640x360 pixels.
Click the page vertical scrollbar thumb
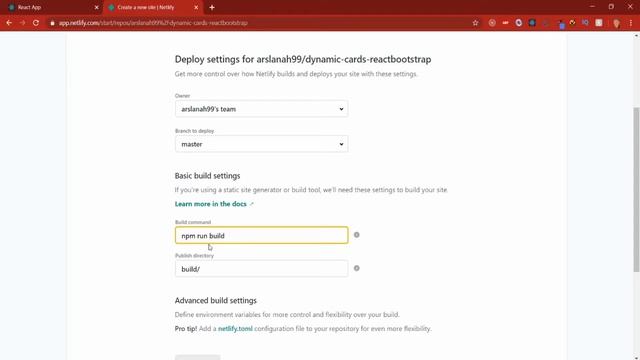click(x=636, y=189)
